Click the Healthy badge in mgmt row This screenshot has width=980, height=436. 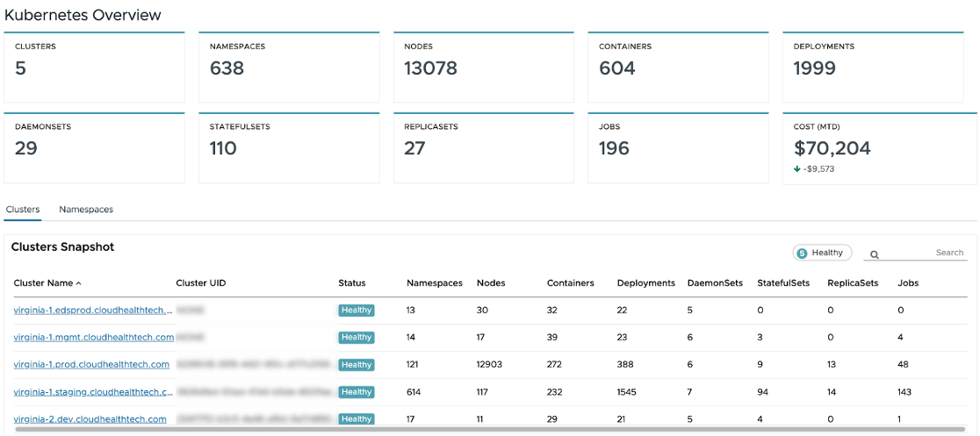[x=357, y=337]
